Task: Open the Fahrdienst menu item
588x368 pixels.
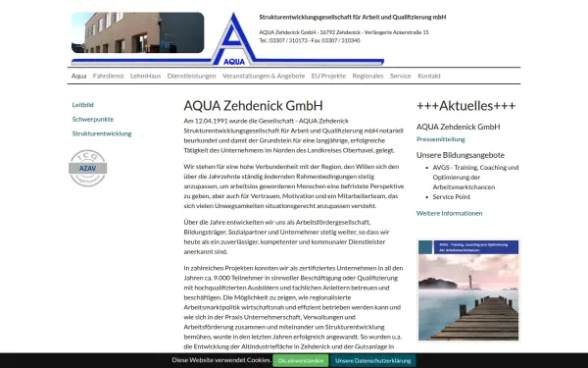Action: point(108,76)
